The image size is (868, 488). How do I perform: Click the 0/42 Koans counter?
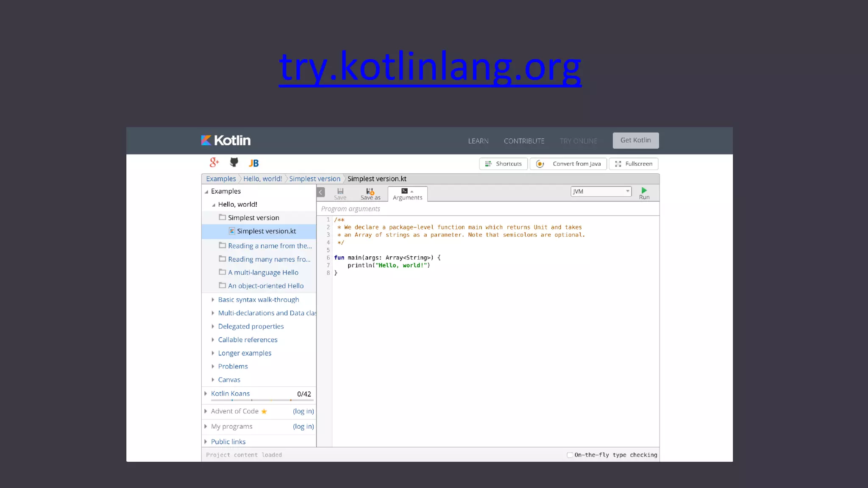304,394
